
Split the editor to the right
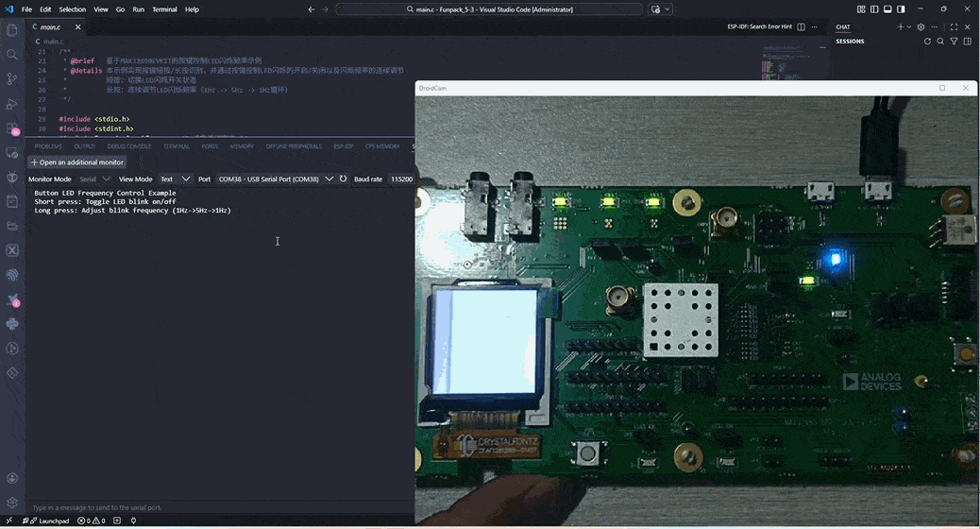pos(802,26)
